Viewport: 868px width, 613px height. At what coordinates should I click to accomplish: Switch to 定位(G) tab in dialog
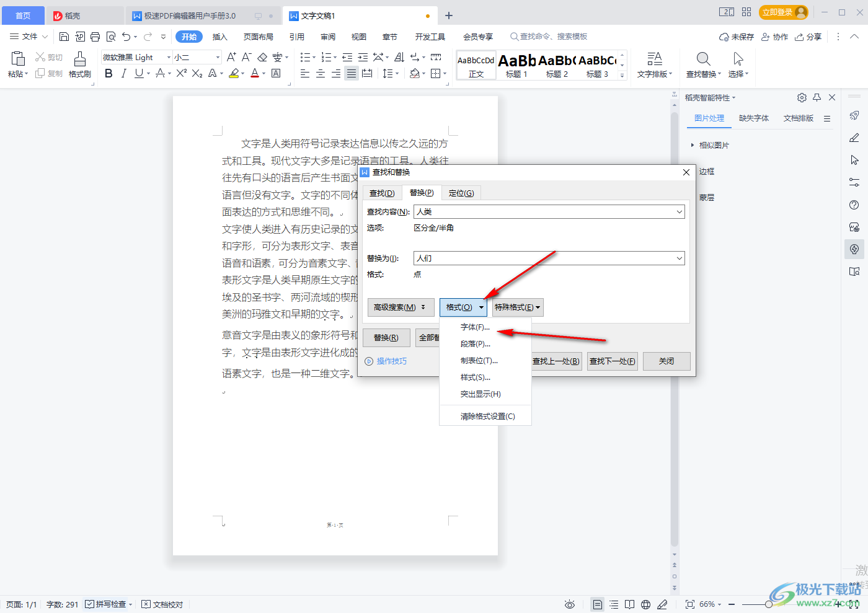[461, 193]
